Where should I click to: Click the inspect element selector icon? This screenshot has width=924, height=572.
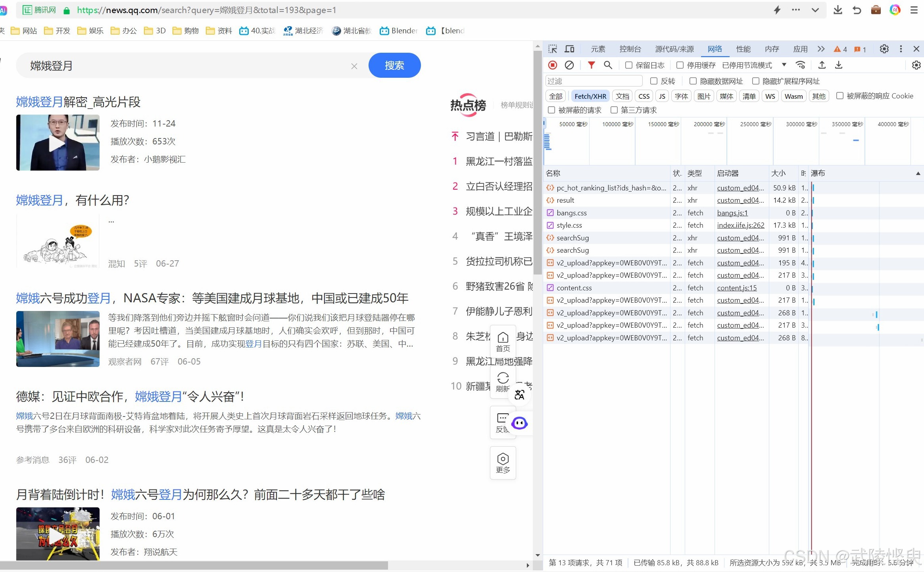point(552,49)
